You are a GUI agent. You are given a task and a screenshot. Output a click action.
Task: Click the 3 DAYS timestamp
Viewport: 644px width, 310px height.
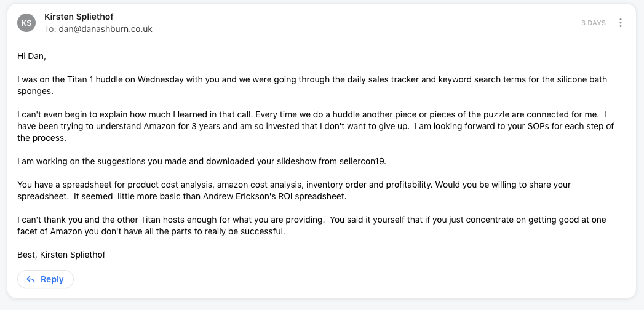click(593, 23)
